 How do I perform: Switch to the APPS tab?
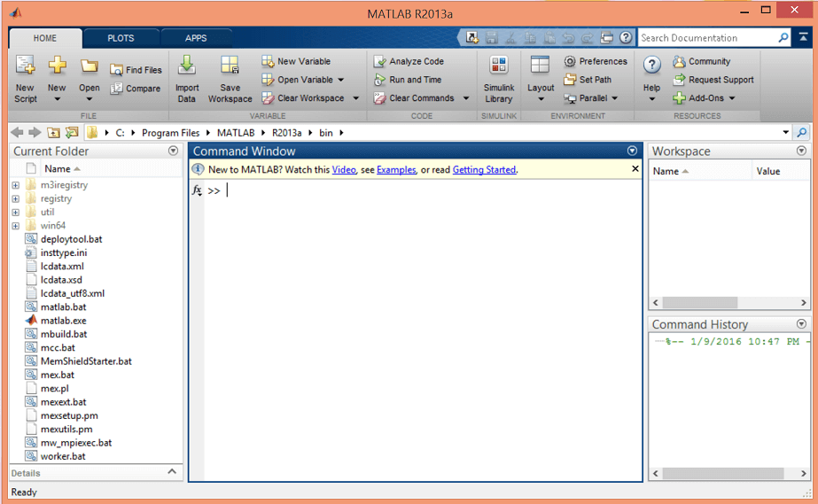[196, 38]
